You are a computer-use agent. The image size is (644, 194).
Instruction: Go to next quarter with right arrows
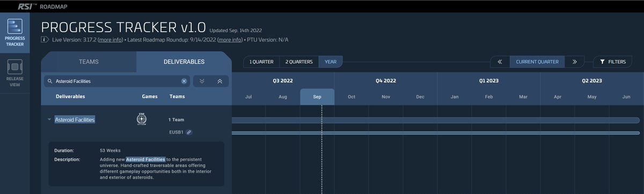tap(575, 62)
